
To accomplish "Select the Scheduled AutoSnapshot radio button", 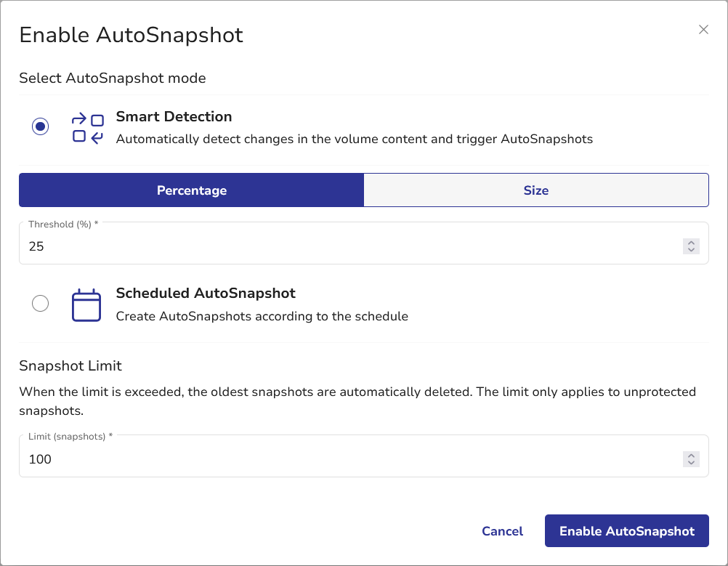I will pyautogui.click(x=41, y=304).
